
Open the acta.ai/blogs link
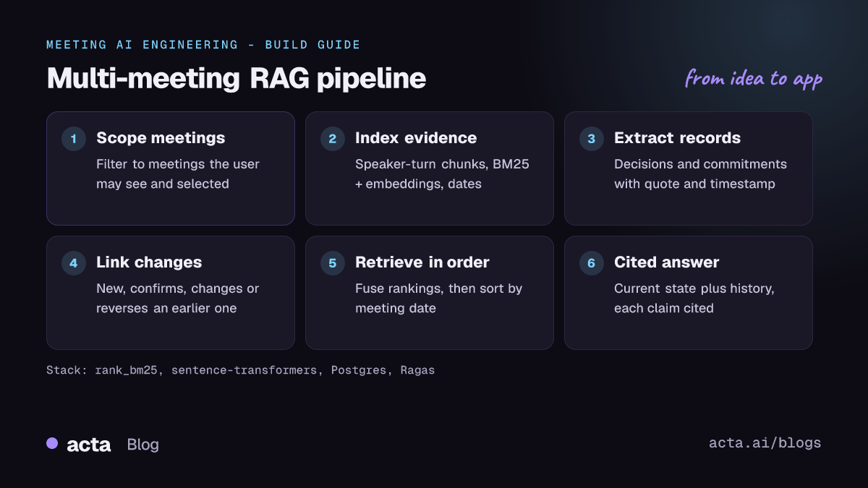pyautogui.click(x=765, y=443)
